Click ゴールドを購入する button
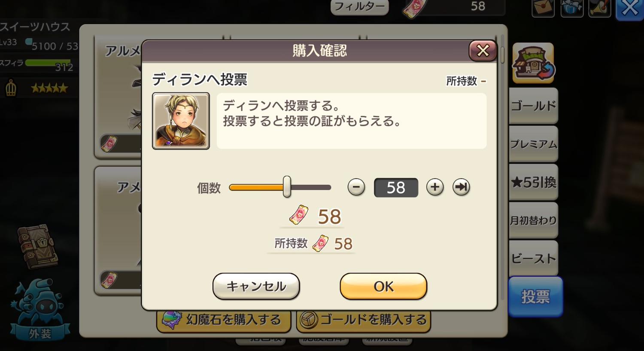This screenshot has height=351, width=644. [x=363, y=320]
